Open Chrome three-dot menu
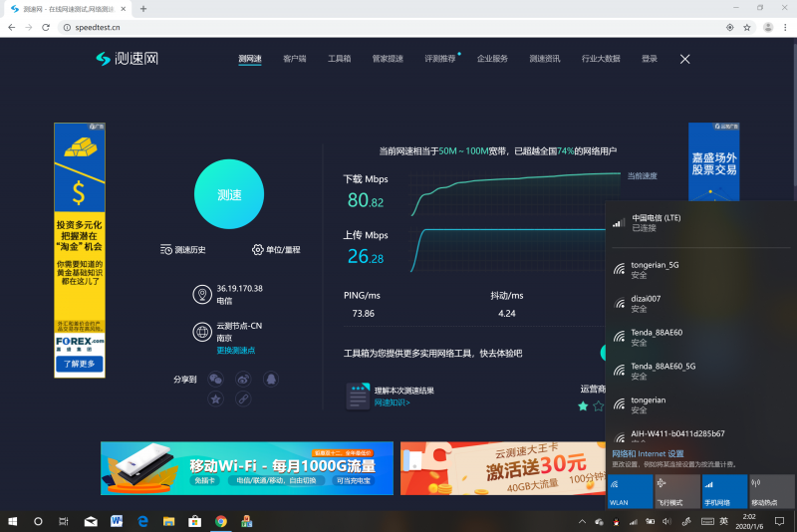Image resolution: width=797 pixels, height=532 pixels. [x=785, y=28]
